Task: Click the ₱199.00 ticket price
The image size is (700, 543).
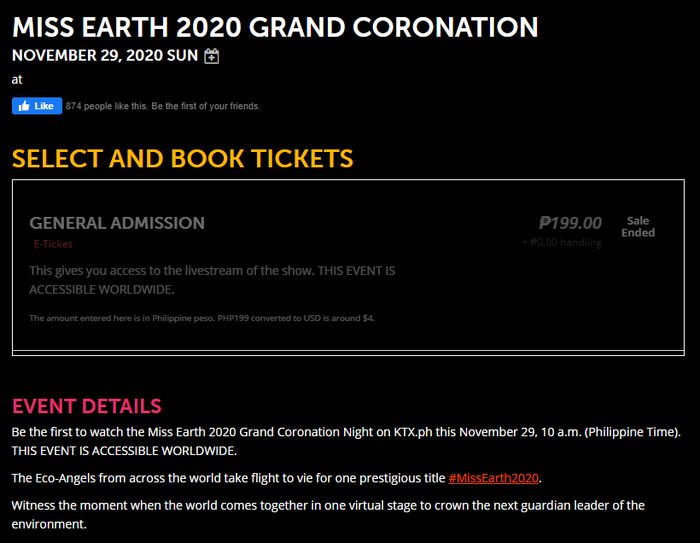Action: pyautogui.click(x=570, y=223)
